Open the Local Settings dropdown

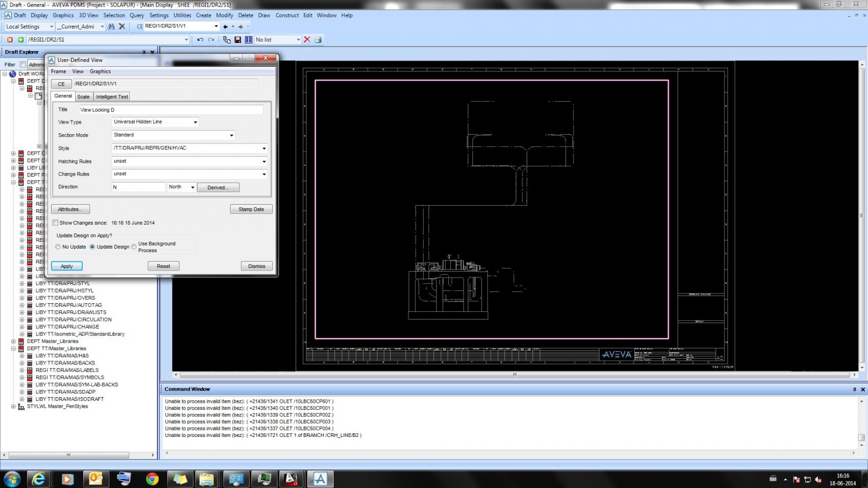coord(51,27)
